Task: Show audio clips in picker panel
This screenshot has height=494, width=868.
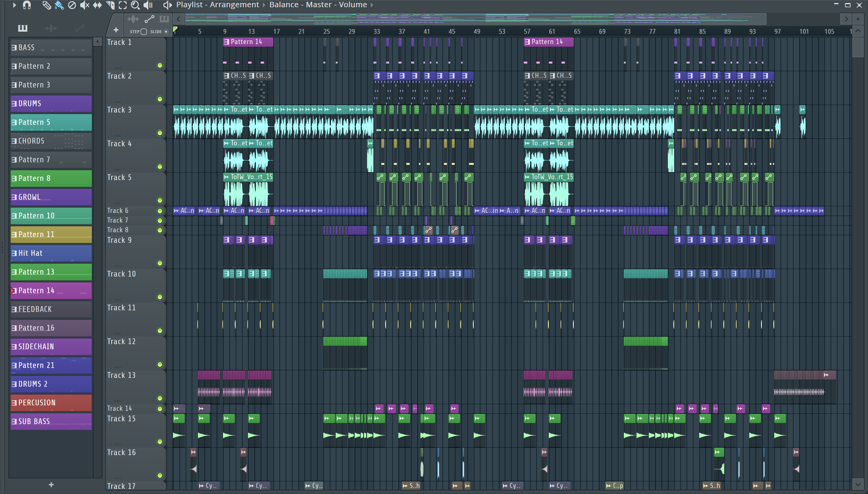Action: pos(51,28)
